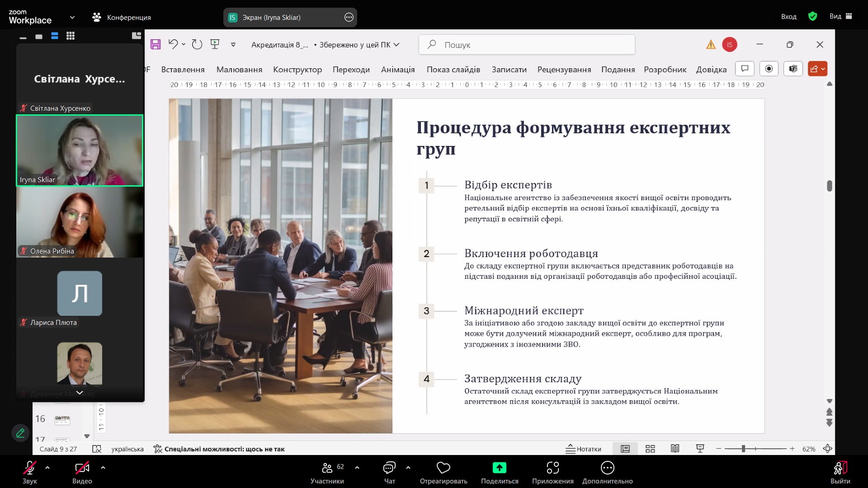This screenshot has height=488, width=868.
Task: Open the Участники participants list
Action: 327,472
